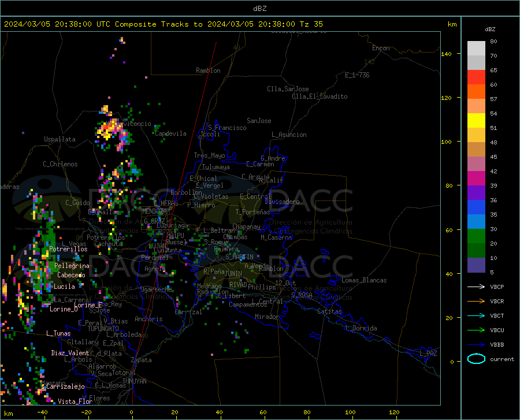Click the Capdevila label
This screenshot has height=420, width=520.
click(x=171, y=133)
